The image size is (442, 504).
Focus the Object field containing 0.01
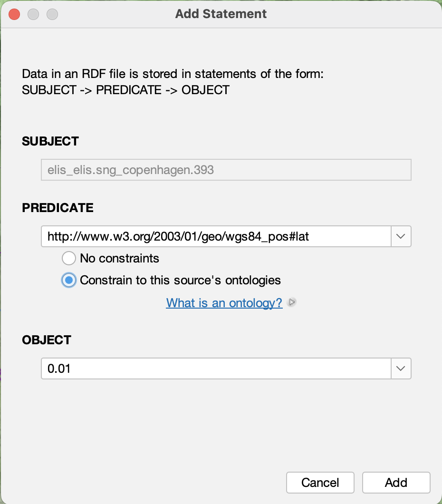(x=216, y=368)
